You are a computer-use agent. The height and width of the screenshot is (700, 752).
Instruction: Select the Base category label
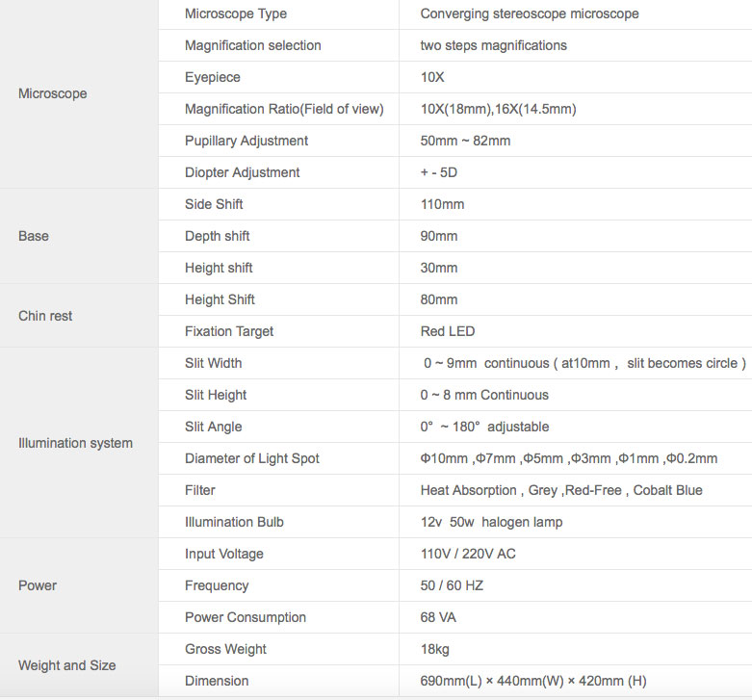[x=34, y=236]
